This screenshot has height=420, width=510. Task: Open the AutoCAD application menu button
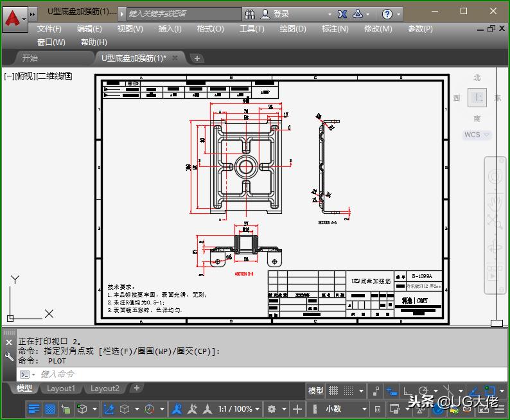point(14,18)
